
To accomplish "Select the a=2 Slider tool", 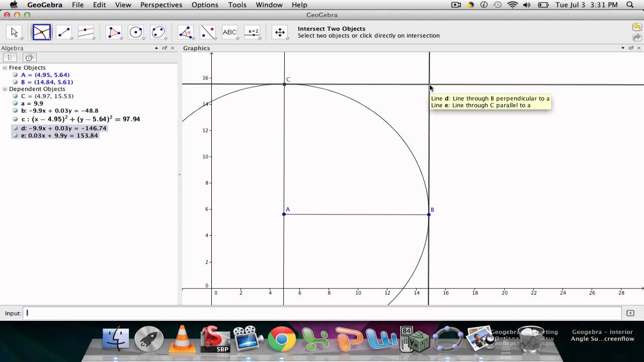I will (252, 33).
